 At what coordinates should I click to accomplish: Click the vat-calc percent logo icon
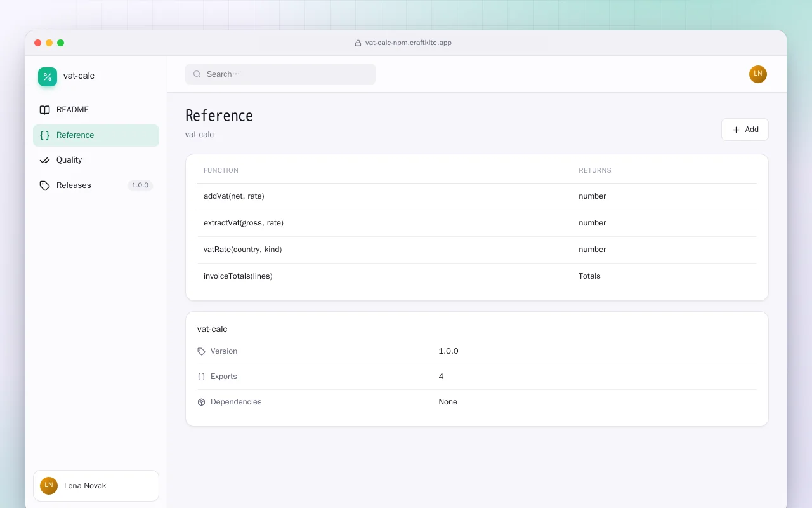coord(48,77)
